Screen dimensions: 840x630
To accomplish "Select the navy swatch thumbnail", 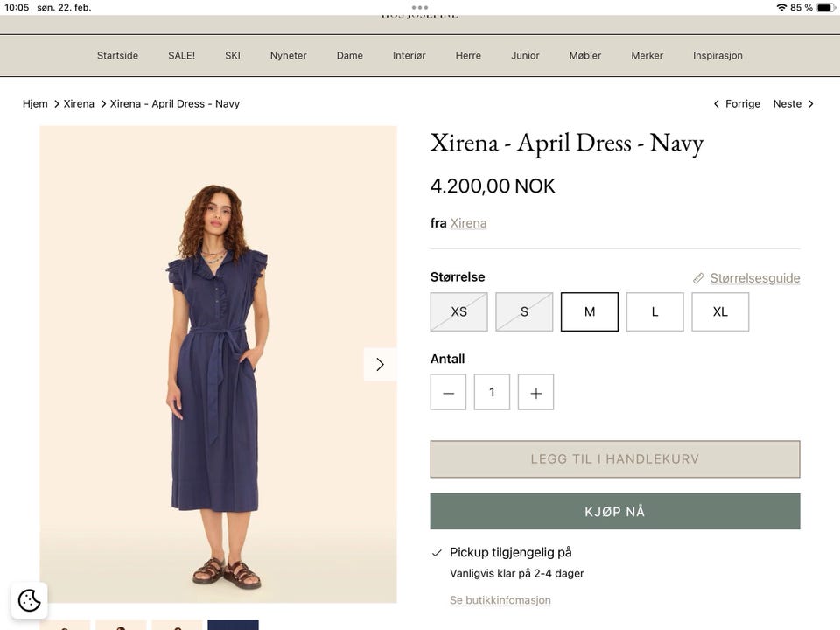I will pyautogui.click(x=233, y=625).
